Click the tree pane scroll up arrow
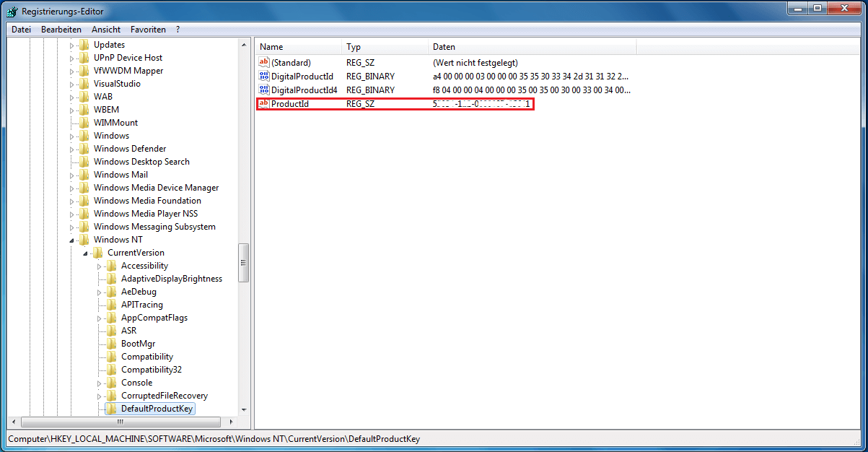 (244, 45)
